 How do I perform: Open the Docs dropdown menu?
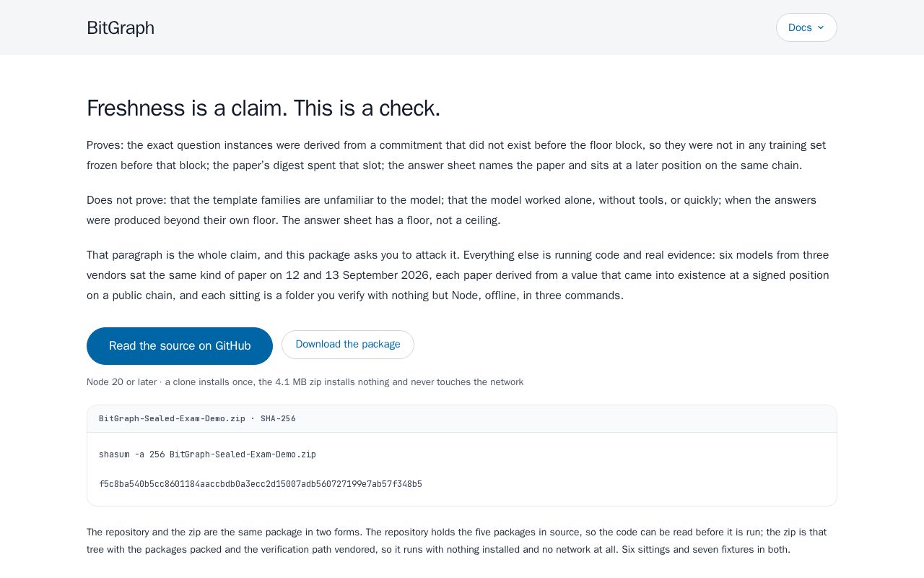(806, 27)
